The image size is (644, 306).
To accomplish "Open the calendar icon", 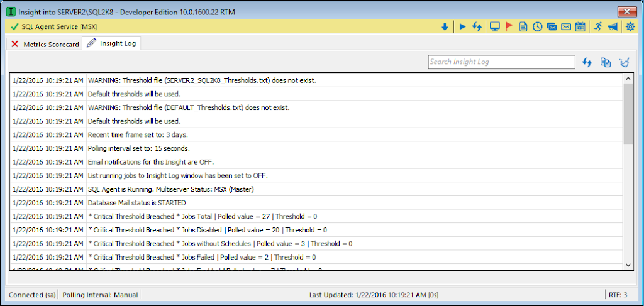I will [x=580, y=26].
